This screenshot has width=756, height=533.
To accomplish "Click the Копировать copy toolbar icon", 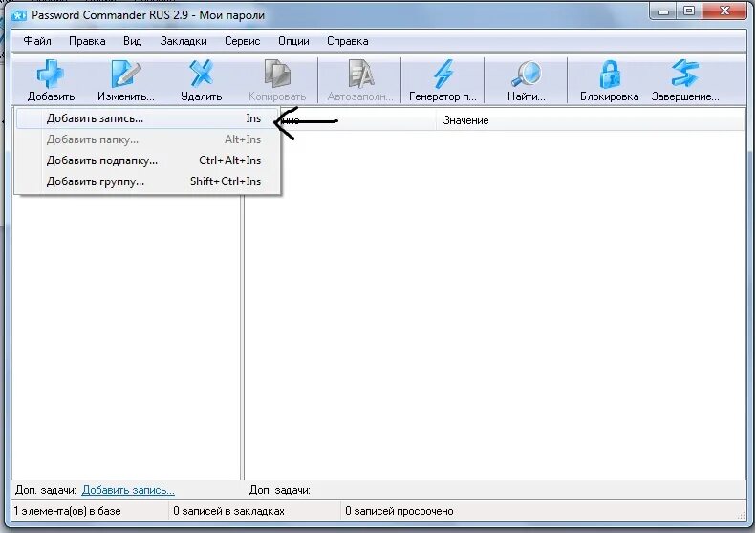I will (277, 74).
